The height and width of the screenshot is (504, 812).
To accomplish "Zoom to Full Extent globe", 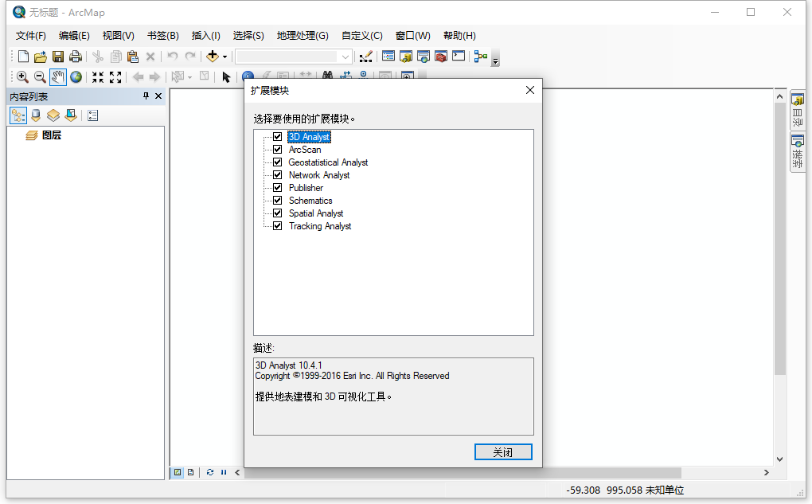I will [76, 77].
